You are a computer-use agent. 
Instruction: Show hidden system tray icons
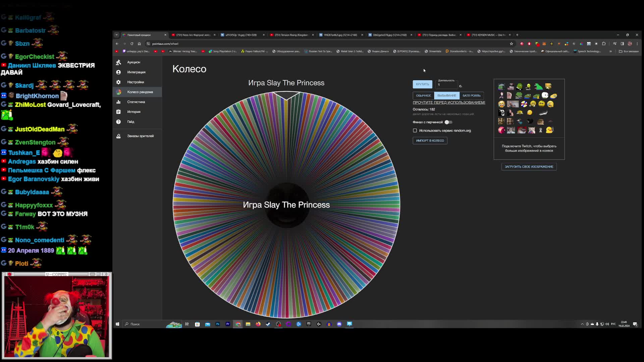click(x=582, y=324)
